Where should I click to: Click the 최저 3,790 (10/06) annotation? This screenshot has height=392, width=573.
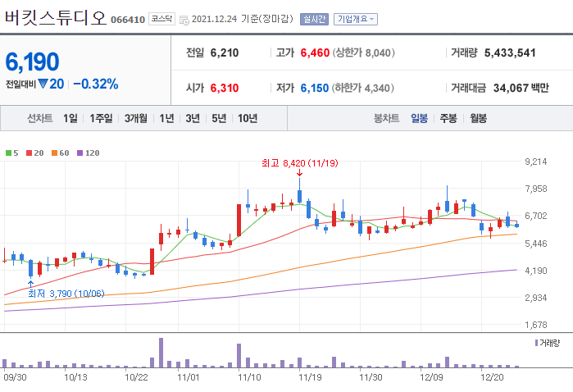(66, 294)
